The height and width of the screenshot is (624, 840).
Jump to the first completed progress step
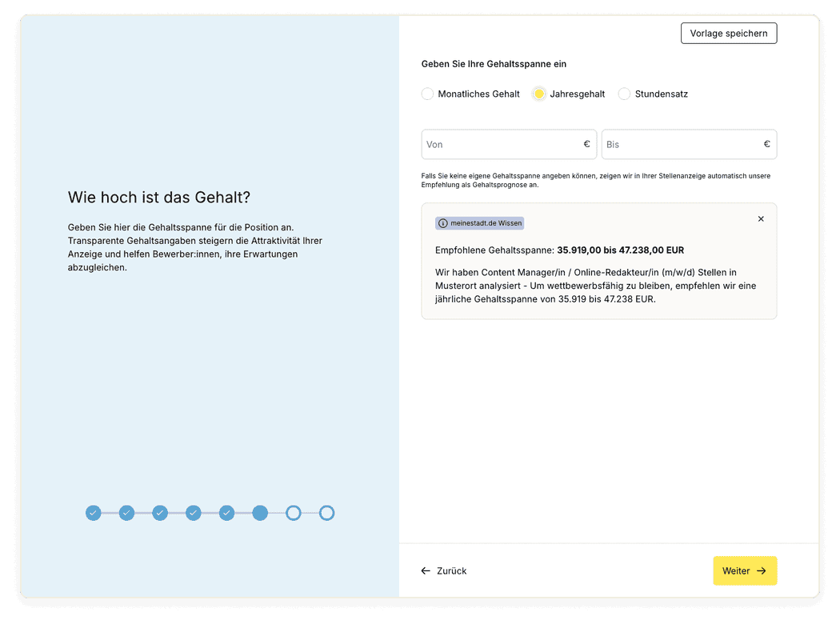(94, 513)
